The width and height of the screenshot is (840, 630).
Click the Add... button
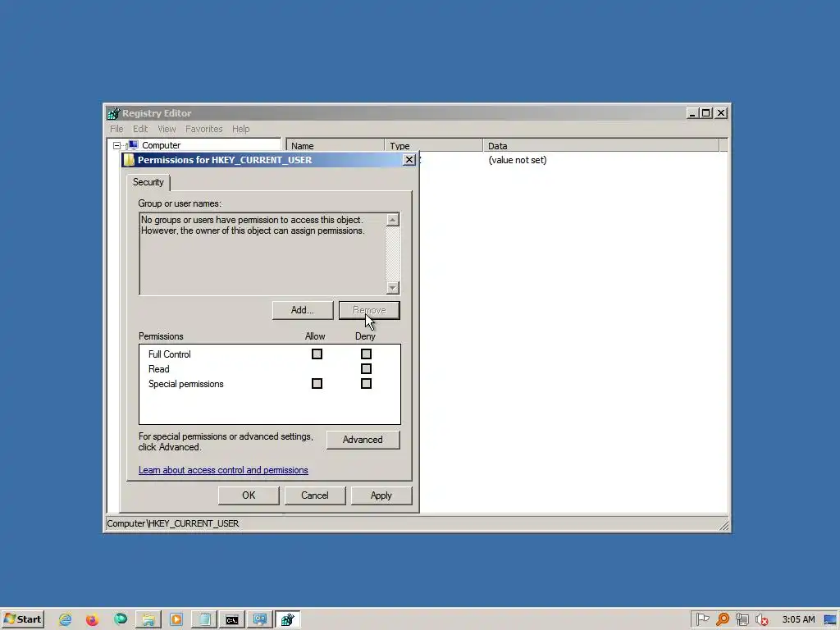click(303, 310)
